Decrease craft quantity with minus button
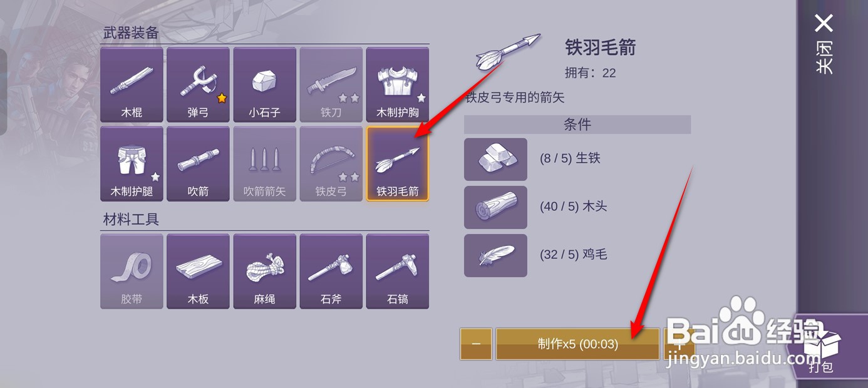Image resolution: width=868 pixels, height=388 pixels. point(476,344)
